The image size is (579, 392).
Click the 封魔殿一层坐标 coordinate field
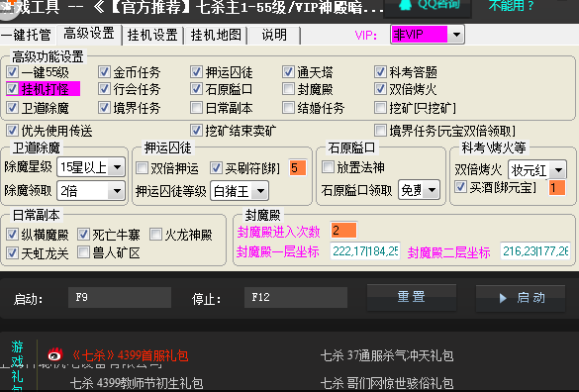[x=365, y=251]
